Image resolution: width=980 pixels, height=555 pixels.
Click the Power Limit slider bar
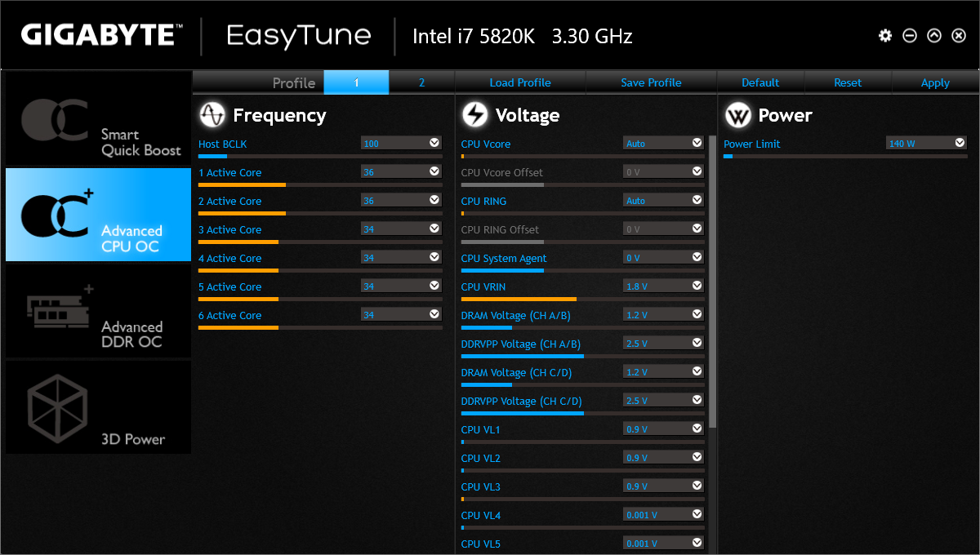coord(845,156)
